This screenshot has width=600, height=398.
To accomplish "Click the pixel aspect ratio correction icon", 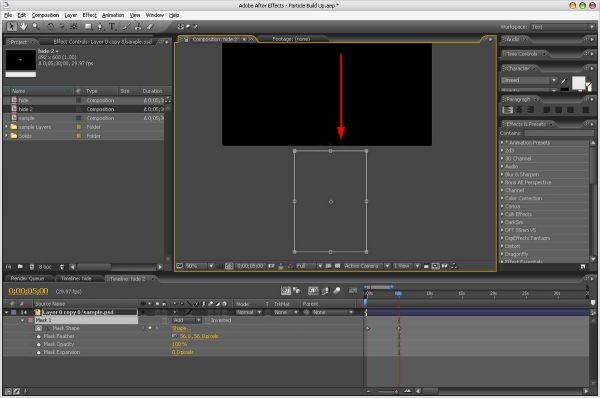I will coord(426,266).
